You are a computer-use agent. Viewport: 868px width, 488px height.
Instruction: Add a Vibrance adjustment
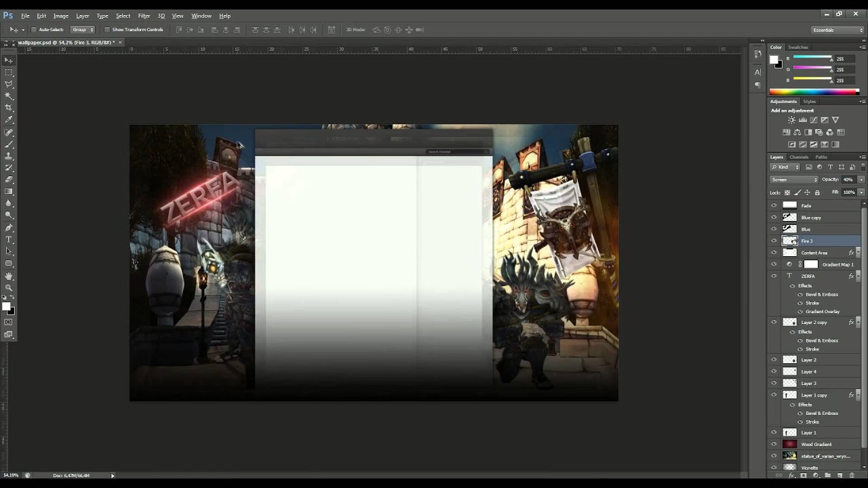tap(835, 120)
